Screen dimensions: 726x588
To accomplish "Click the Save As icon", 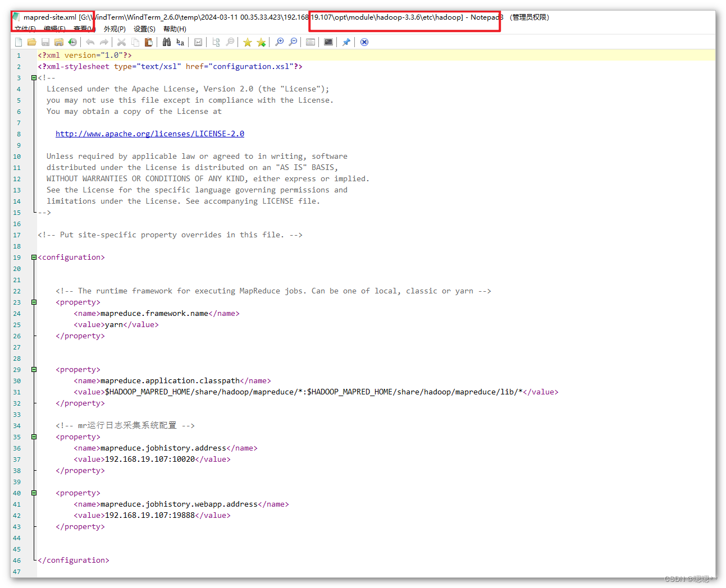I will tap(59, 42).
